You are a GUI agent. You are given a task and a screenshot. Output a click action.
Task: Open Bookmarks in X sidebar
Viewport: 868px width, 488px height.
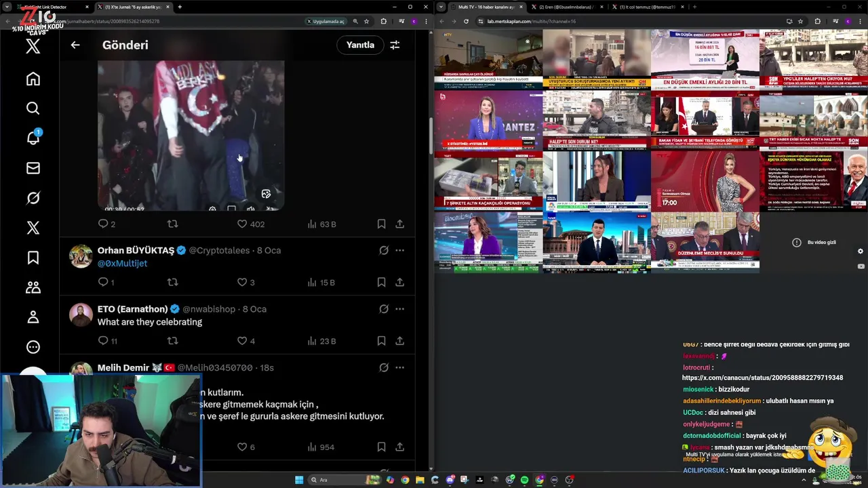(x=33, y=258)
